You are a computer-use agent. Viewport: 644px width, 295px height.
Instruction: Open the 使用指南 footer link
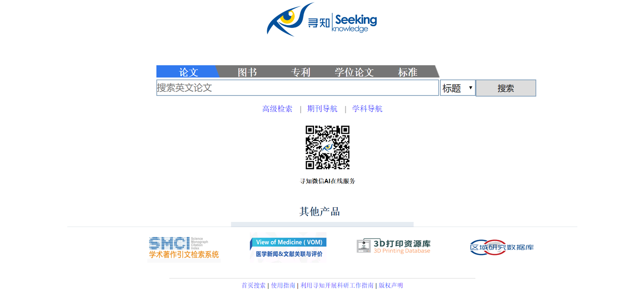tap(283, 286)
